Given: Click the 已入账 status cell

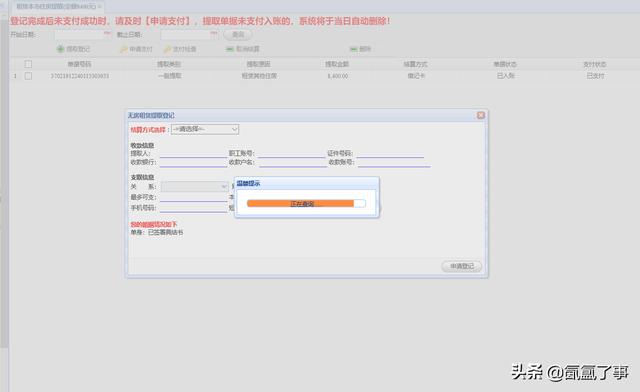Looking at the screenshot, I should coord(506,76).
